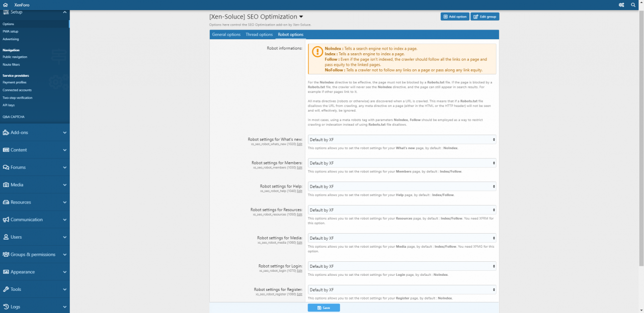Open PWA setup in sidebar
The image size is (644, 313).
pos(34,31)
